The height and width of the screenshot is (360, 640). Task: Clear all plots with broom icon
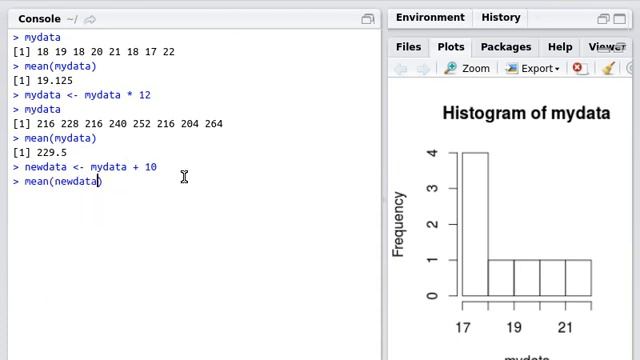[x=609, y=68]
